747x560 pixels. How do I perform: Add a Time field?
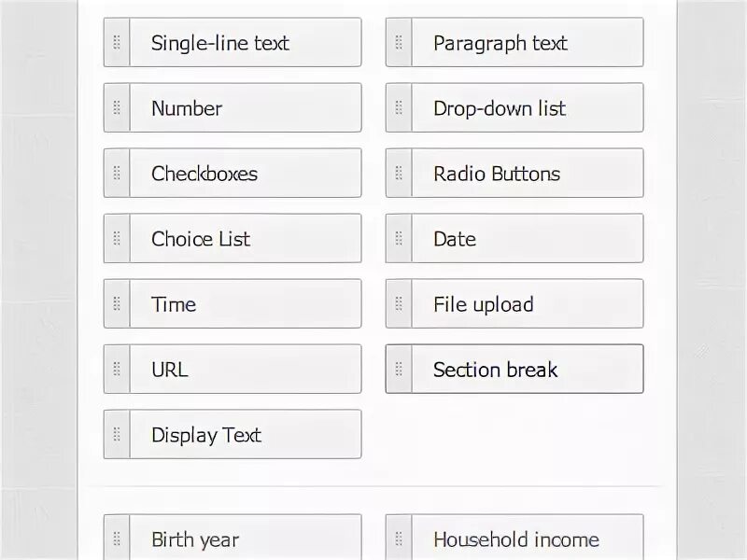tap(244, 304)
